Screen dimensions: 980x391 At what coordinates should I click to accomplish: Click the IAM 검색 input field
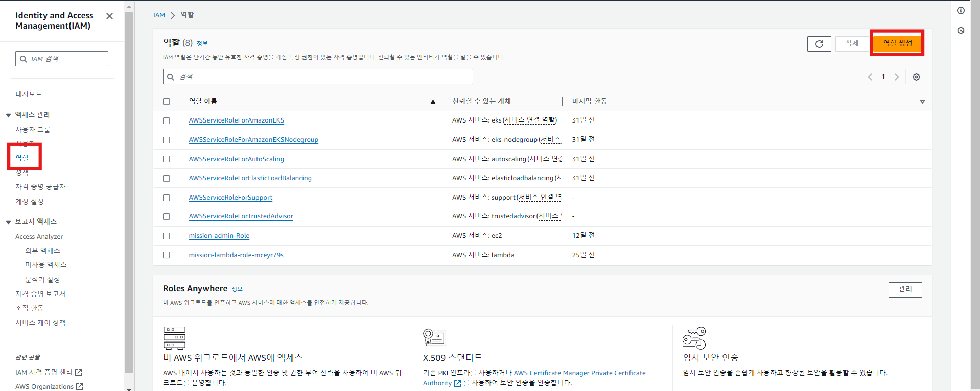62,59
